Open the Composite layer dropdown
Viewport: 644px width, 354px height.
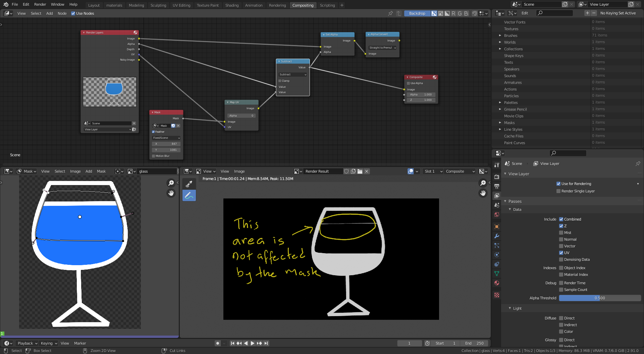[460, 171]
